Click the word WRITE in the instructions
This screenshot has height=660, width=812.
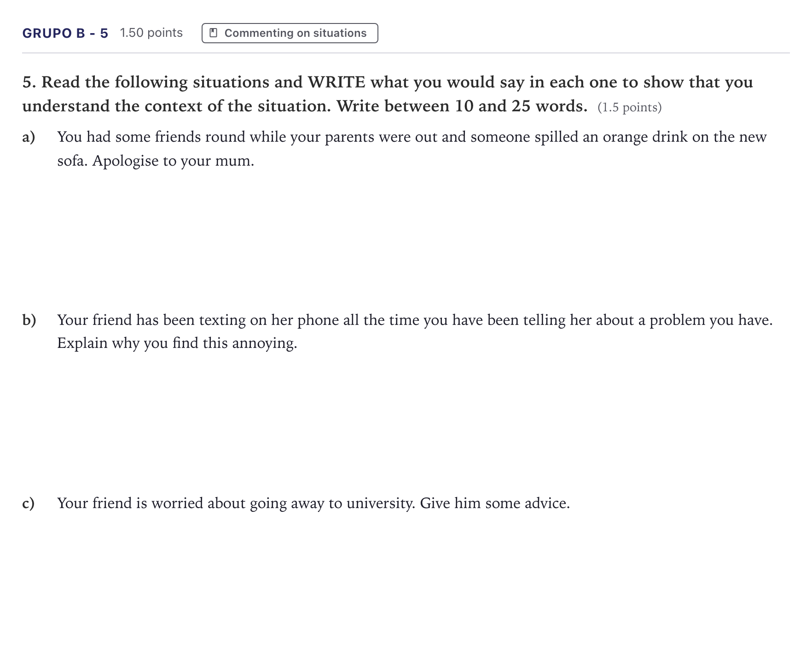pos(336,82)
